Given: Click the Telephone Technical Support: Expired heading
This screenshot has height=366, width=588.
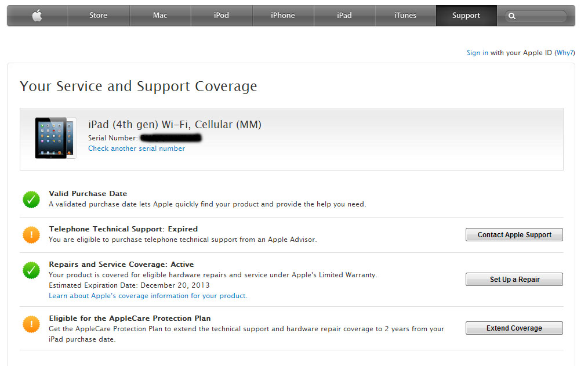Looking at the screenshot, I should click(124, 229).
